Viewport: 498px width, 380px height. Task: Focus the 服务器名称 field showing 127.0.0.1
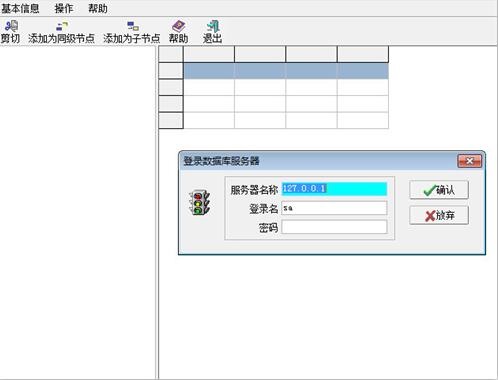[334, 189]
